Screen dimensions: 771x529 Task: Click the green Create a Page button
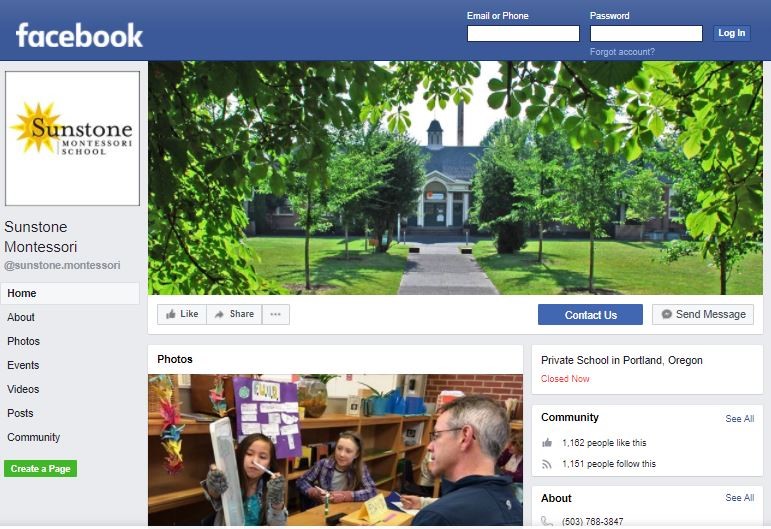(40, 469)
